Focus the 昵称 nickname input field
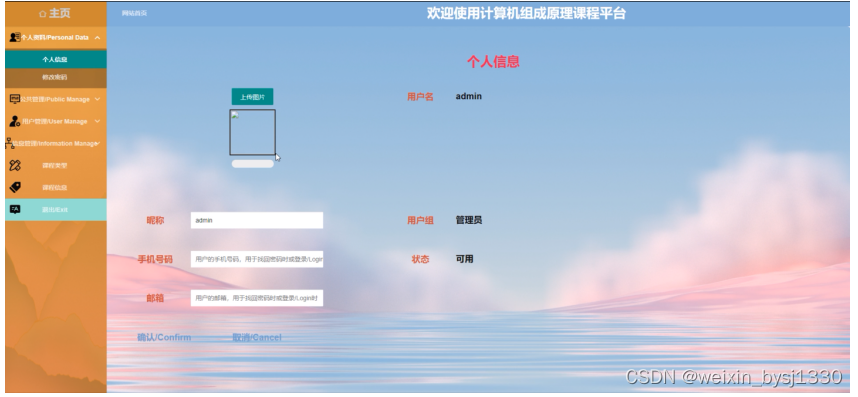The height and width of the screenshot is (397, 858). pyautogui.click(x=257, y=220)
